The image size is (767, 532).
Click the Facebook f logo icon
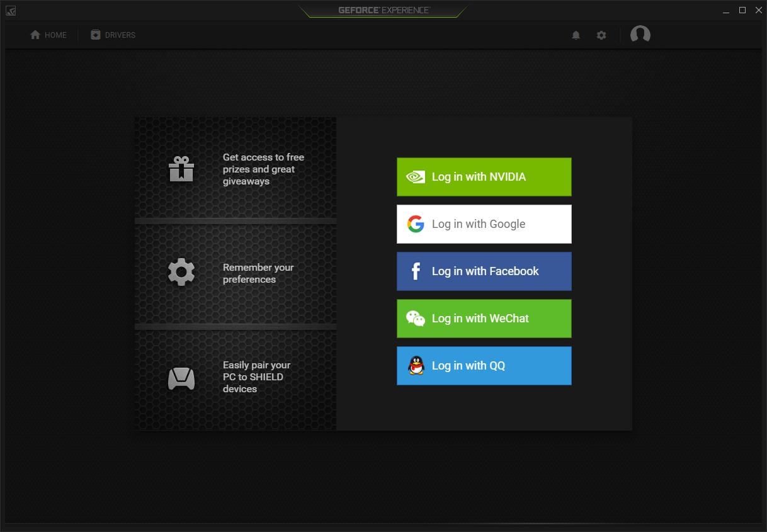[x=415, y=271]
